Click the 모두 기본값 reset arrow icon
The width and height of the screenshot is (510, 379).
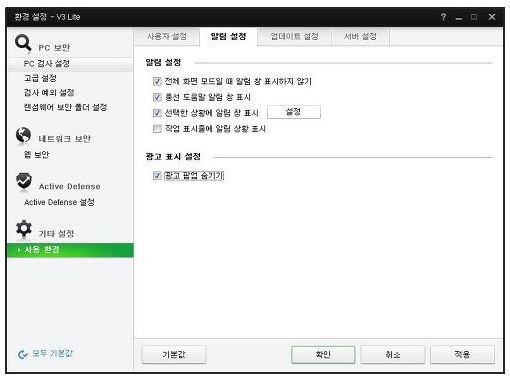(x=22, y=354)
